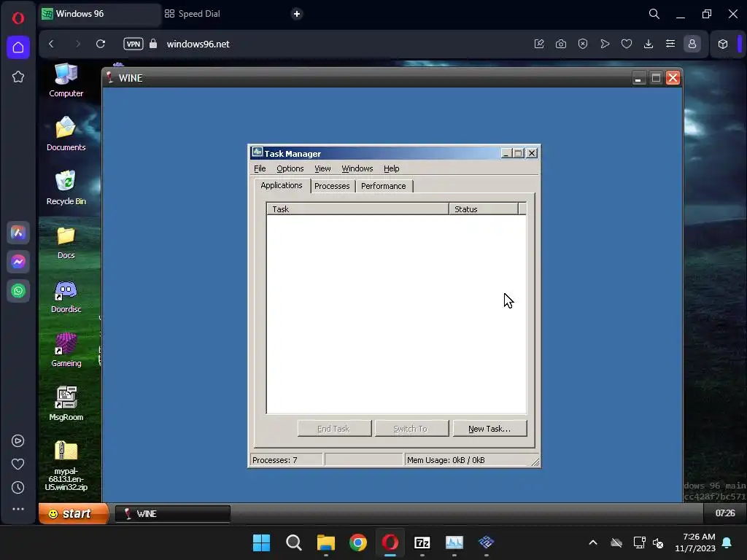Open 7-Zip from the Windows taskbar
The height and width of the screenshot is (560, 747).
(422, 542)
